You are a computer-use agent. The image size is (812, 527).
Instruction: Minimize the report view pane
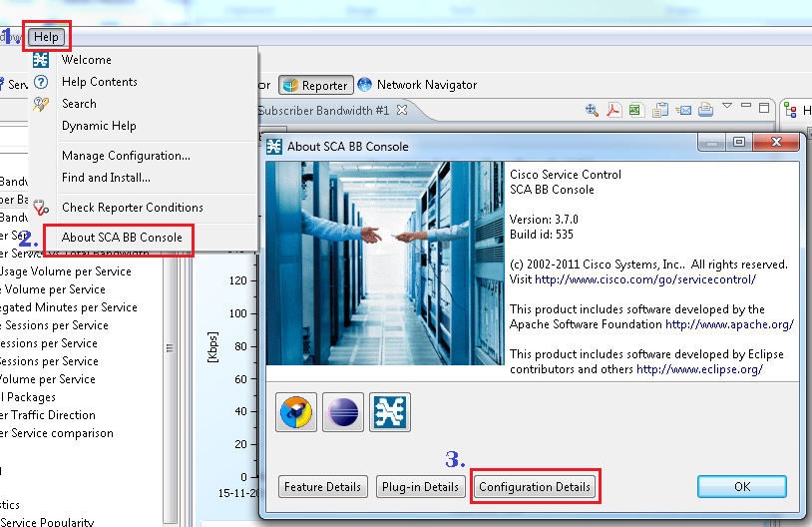[x=746, y=105]
